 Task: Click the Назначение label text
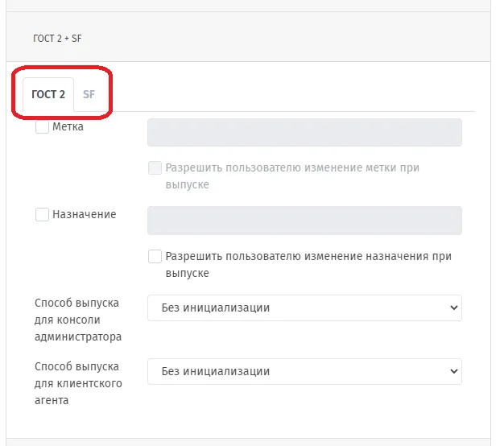click(x=85, y=214)
